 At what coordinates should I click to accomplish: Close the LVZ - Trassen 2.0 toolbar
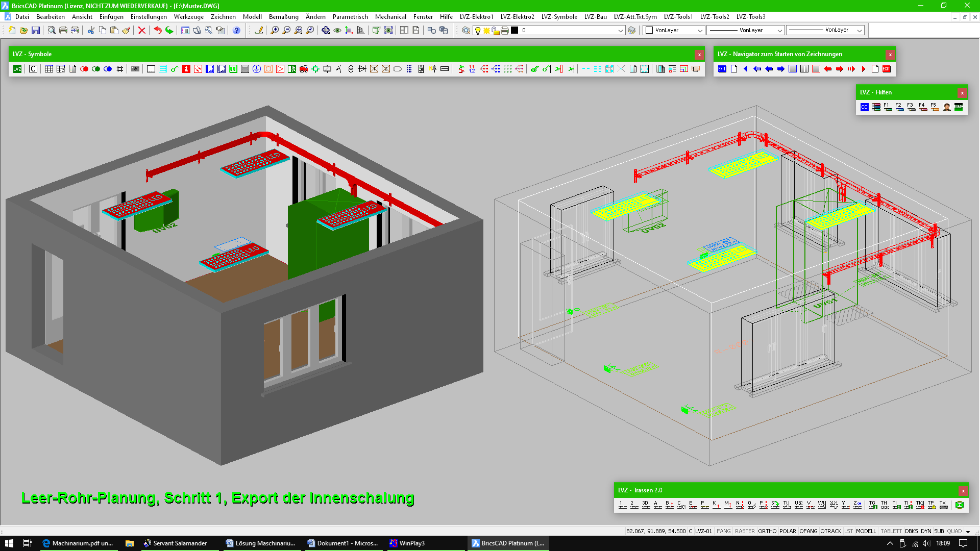pos(963,491)
